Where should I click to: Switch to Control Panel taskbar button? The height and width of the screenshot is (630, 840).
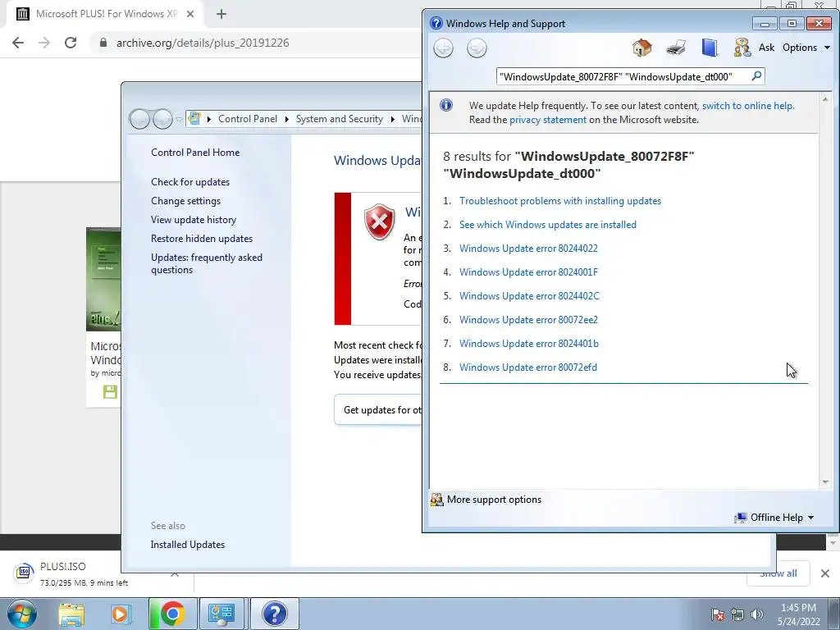pyautogui.click(x=221, y=614)
